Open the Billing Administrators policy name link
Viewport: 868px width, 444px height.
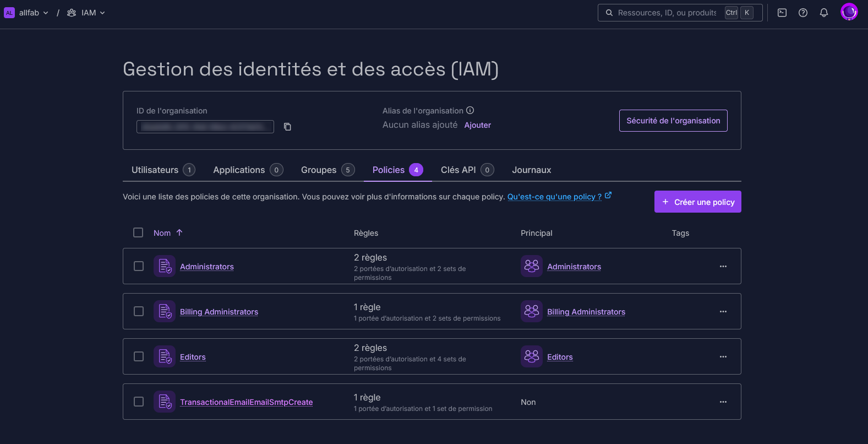coord(219,312)
